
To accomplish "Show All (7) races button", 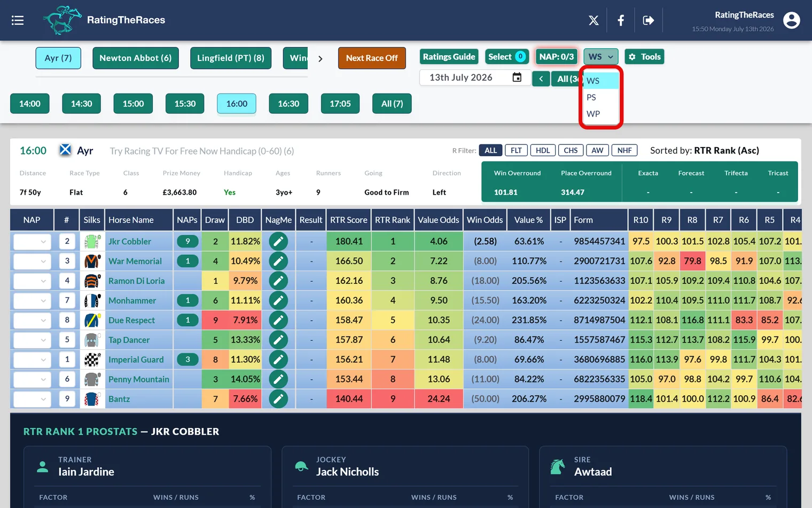I will tap(392, 104).
